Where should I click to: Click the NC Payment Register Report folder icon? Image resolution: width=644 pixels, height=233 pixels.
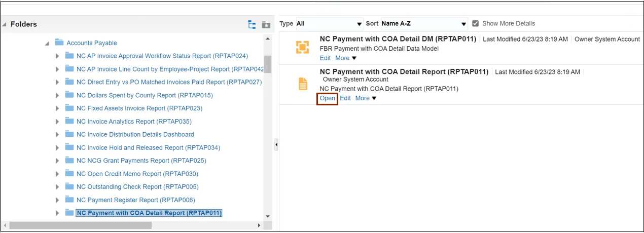tap(69, 200)
